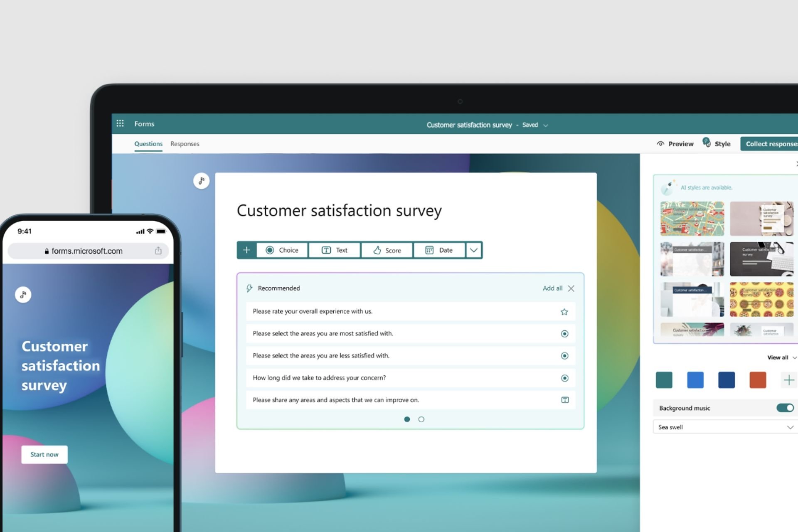The image size is (798, 532).
Task: Tap the phone Wi-Fi status icon
Action: point(150,231)
